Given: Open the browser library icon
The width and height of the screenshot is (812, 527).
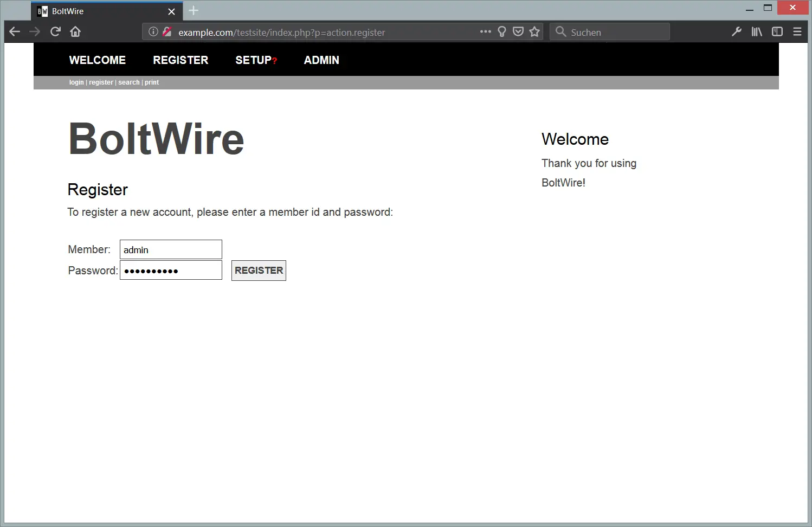Looking at the screenshot, I should click(x=757, y=31).
